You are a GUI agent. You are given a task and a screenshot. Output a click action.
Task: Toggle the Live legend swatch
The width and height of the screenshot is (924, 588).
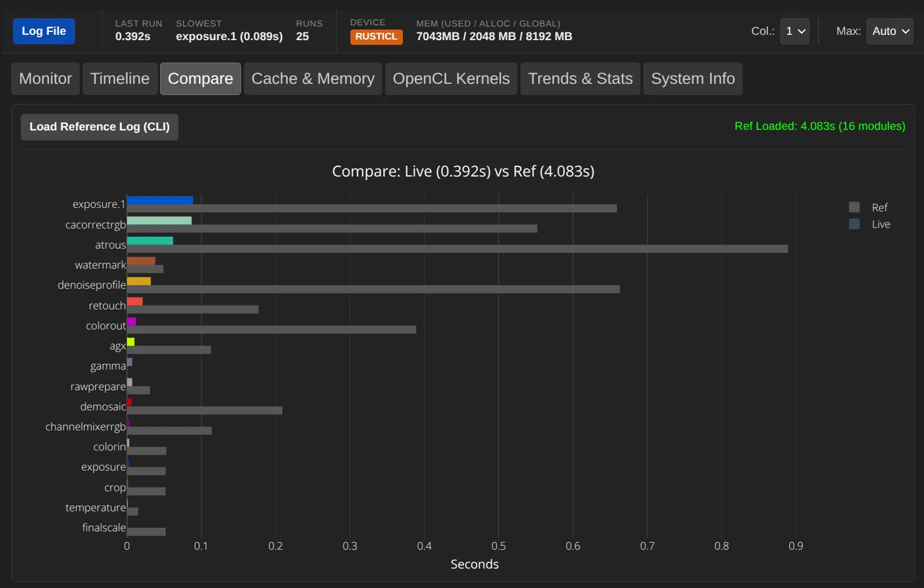click(854, 224)
